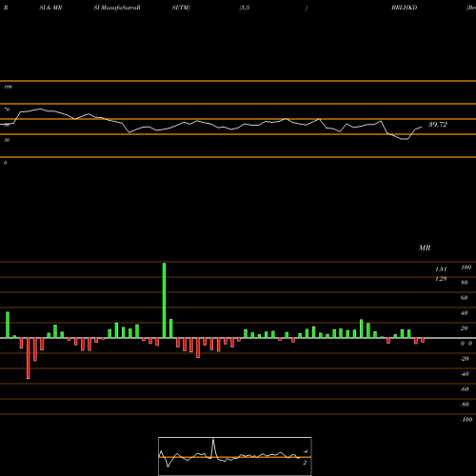
Task: Click the '(5,5' parameter text
Action: [245, 8]
